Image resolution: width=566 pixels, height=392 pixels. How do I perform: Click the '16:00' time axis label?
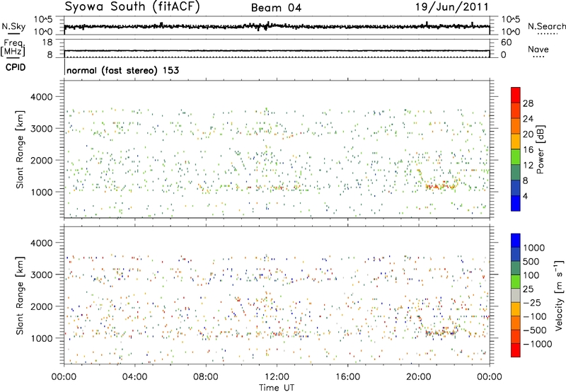(347, 377)
